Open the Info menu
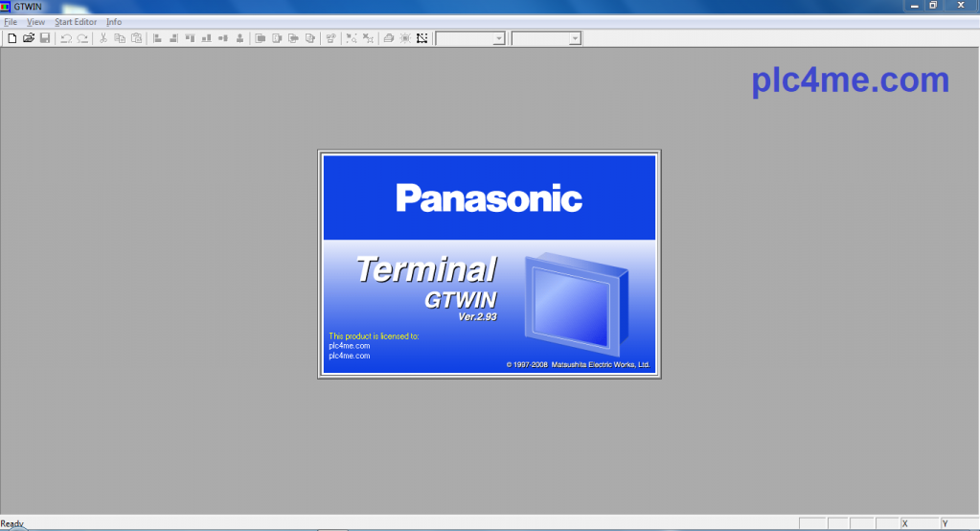Screen dimensions: 980x531 tap(114, 21)
